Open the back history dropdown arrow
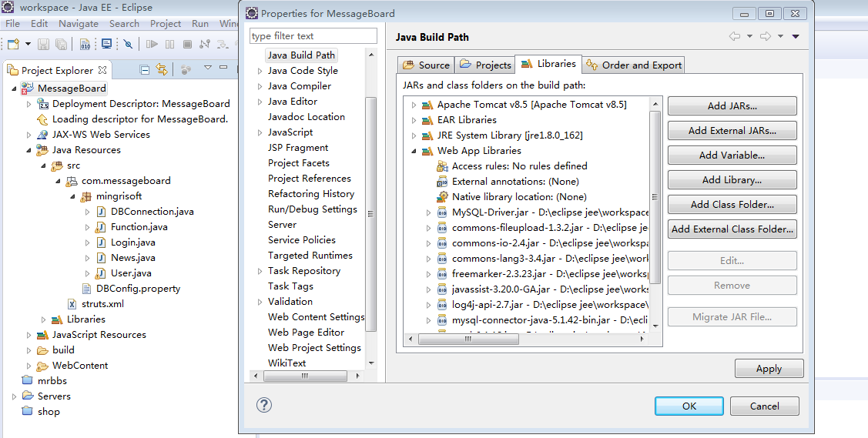This screenshot has height=438, width=868. (x=749, y=36)
